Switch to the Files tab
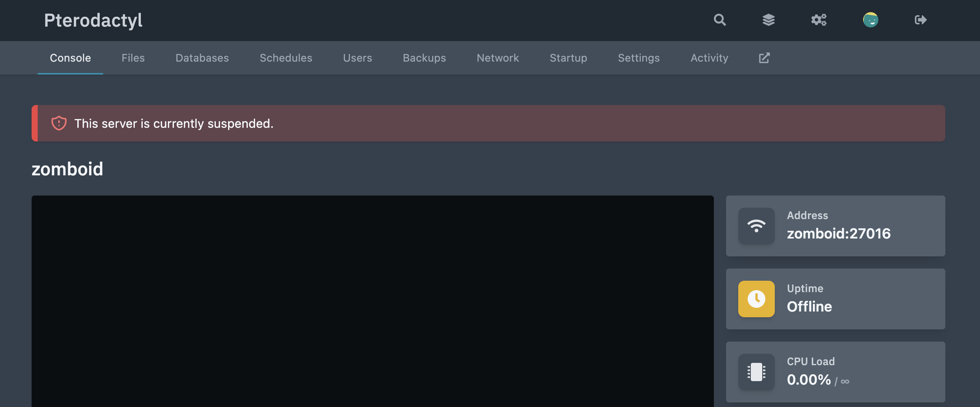Screen dimensions: 980x407 coord(133,58)
